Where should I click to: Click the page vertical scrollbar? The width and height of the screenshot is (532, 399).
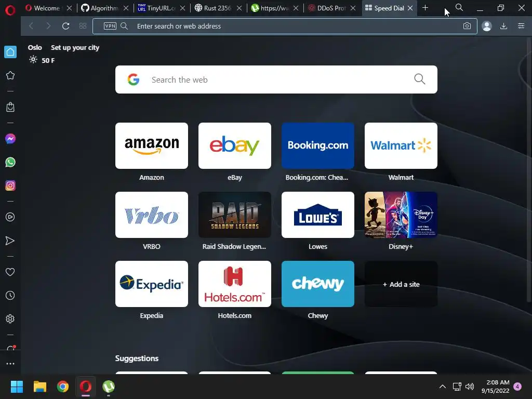point(528,170)
